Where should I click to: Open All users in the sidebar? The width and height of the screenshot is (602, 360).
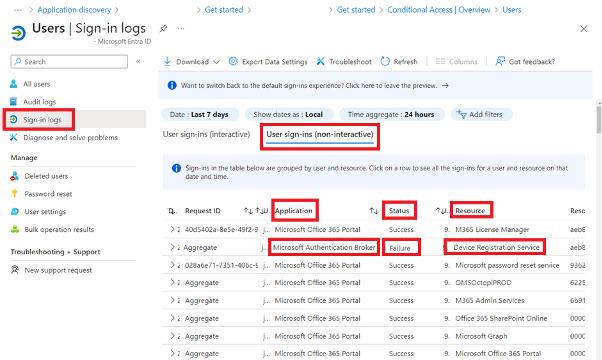tap(36, 84)
